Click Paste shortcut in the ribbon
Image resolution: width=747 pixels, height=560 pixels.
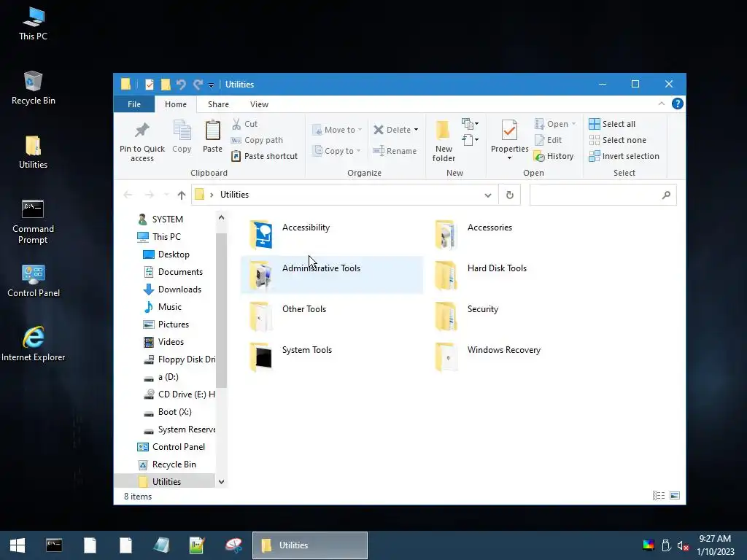tap(264, 156)
